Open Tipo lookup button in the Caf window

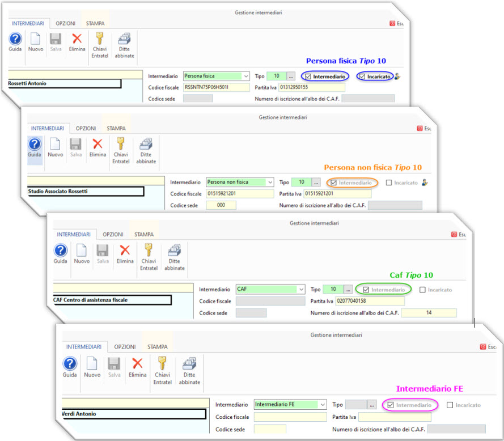click(348, 290)
